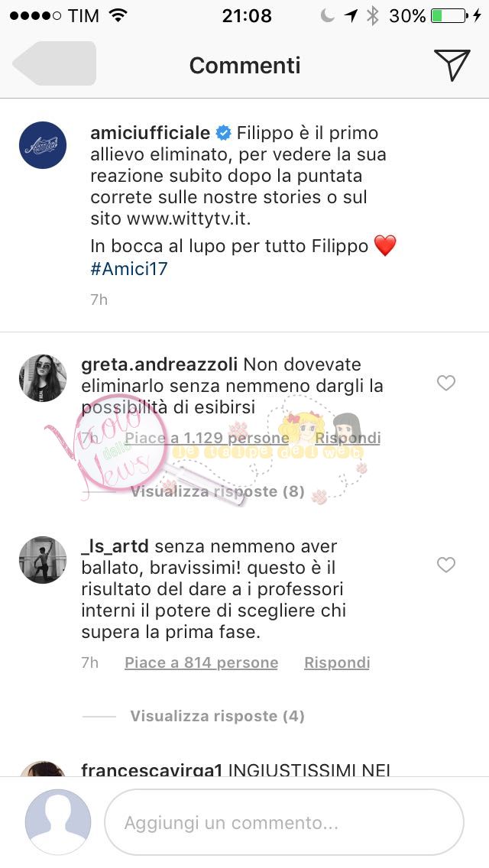
Task: Like _ls_artd's comment with heart
Action: (x=445, y=565)
